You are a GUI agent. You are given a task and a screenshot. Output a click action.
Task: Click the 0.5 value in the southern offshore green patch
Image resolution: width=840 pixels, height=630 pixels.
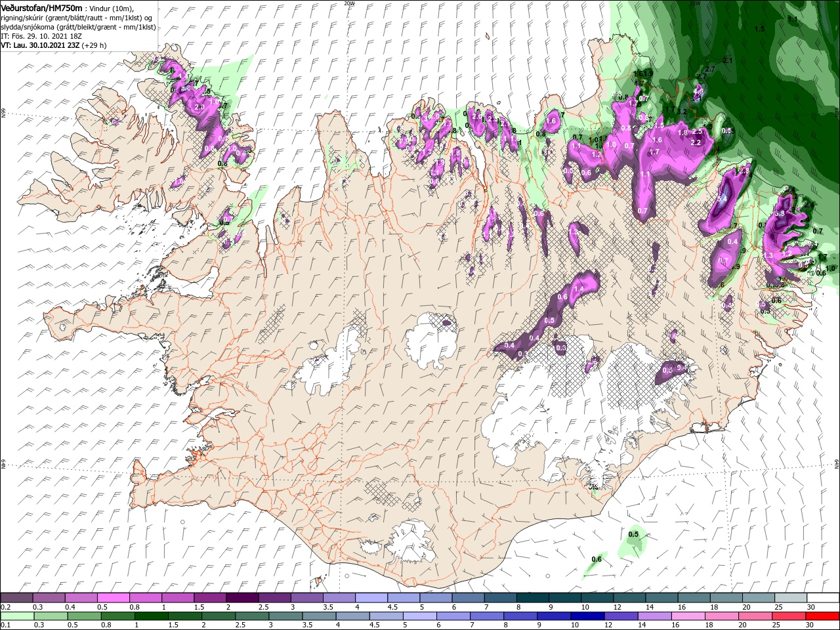[633, 535]
